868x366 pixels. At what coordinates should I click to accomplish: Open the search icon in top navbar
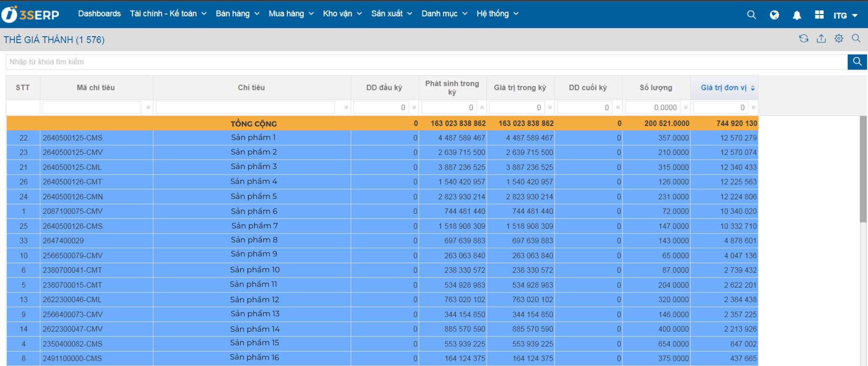pyautogui.click(x=751, y=15)
